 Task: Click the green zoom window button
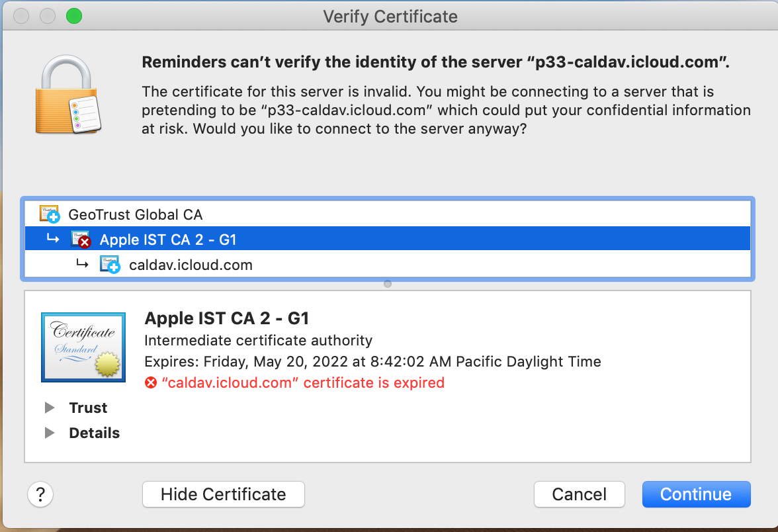(74, 16)
